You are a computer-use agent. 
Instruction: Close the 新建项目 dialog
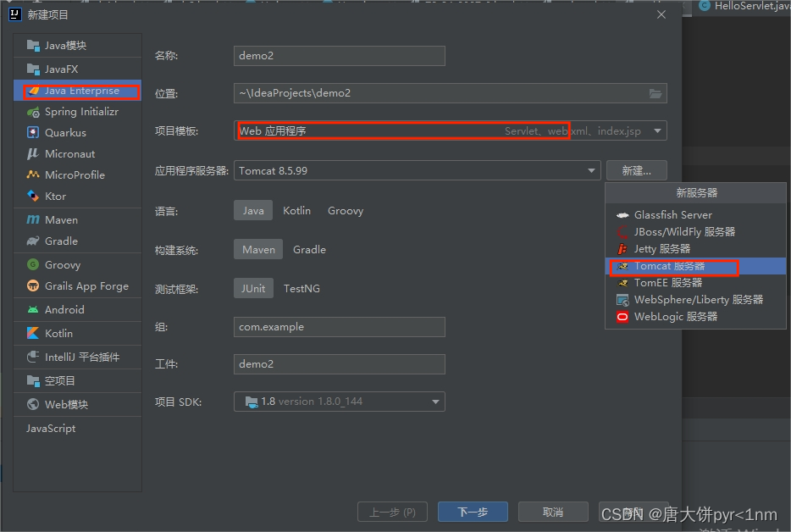click(x=661, y=14)
